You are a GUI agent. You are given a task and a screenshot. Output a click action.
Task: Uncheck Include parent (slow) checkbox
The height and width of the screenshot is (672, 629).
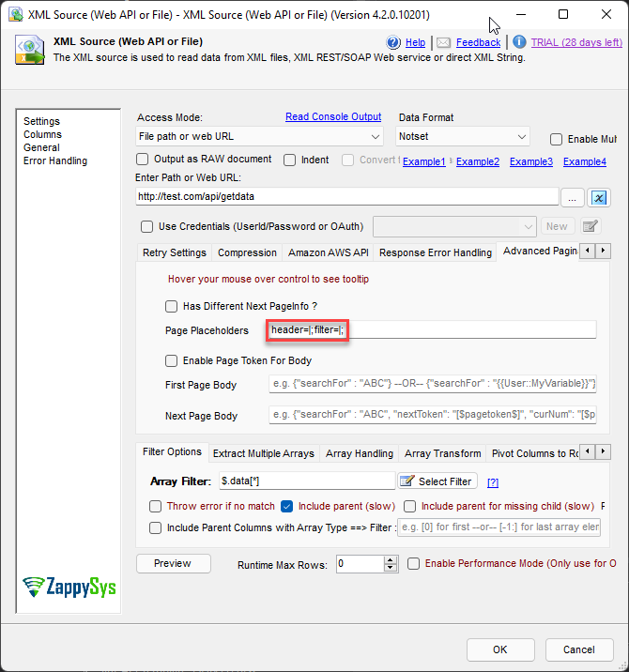click(287, 507)
